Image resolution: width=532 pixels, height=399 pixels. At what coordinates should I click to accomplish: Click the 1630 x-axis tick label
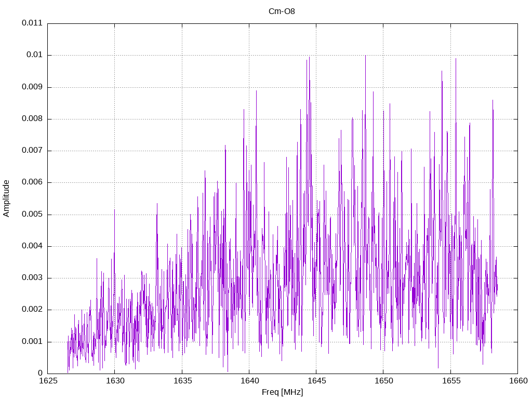[115, 381]
